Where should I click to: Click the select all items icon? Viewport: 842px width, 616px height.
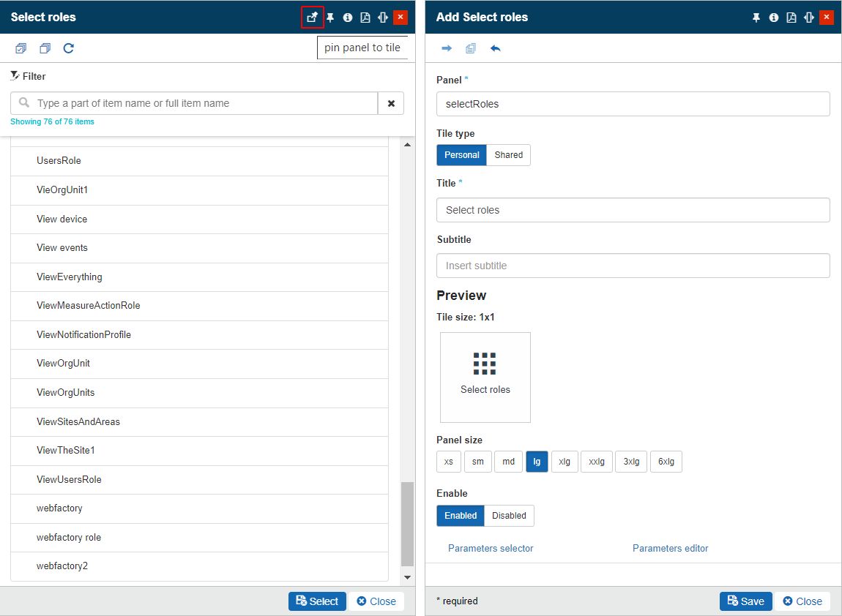21,48
